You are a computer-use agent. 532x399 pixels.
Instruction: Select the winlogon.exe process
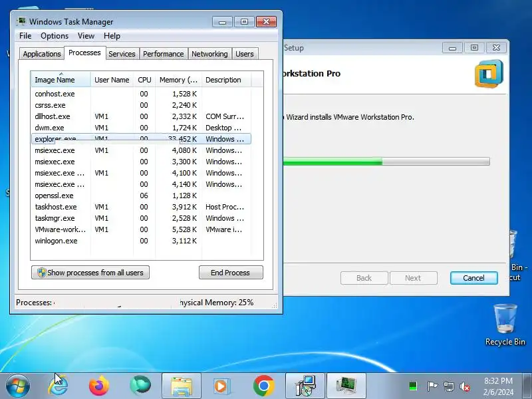pos(142,241)
